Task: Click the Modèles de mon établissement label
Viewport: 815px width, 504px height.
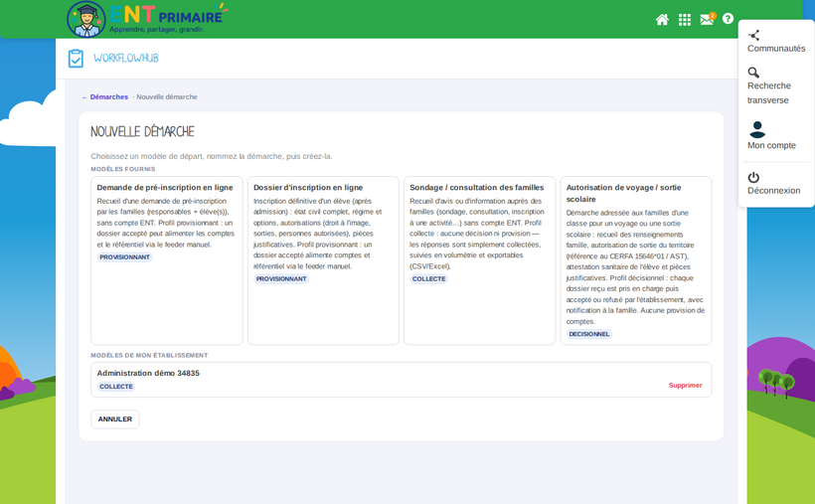Action: click(149, 355)
